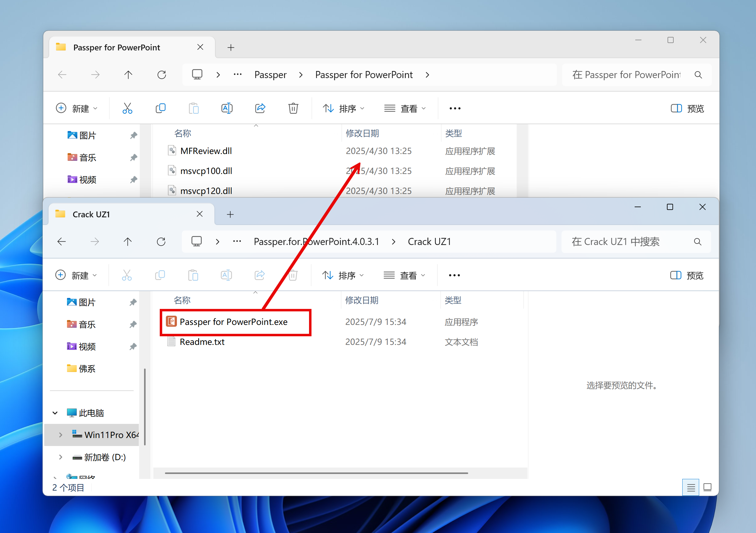Click the 新建 button in the Crack UZ1 toolbar
Image resolution: width=756 pixels, height=533 pixels.
[76, 275]
